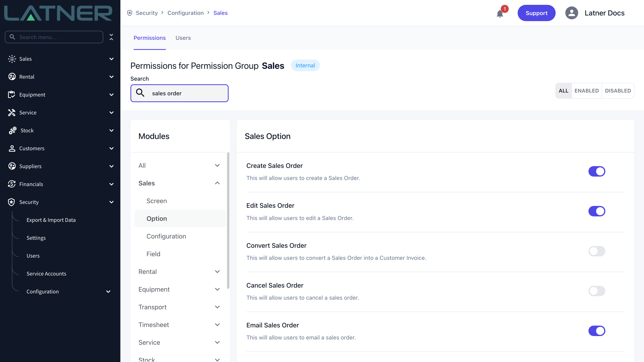The width and height of the screenshot is (644, 362).
Task: Click the Security shield icon in sidebar
Action: (12, 202)
